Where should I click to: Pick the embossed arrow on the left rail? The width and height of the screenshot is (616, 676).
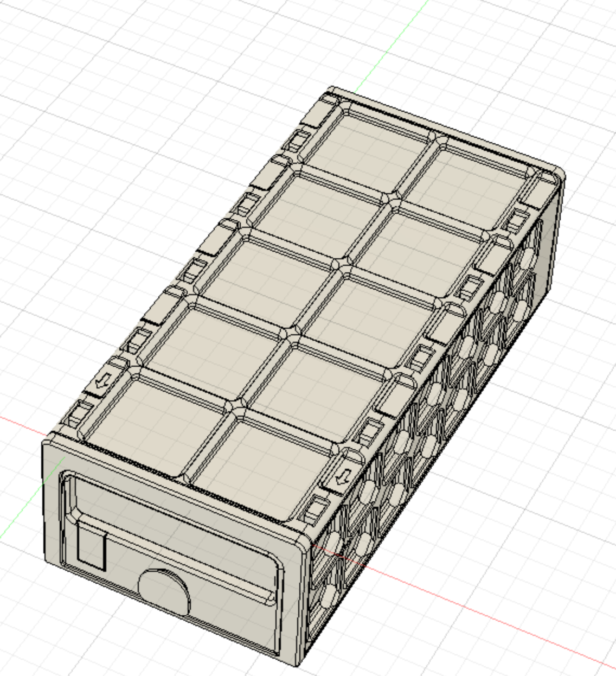point(102,381)
